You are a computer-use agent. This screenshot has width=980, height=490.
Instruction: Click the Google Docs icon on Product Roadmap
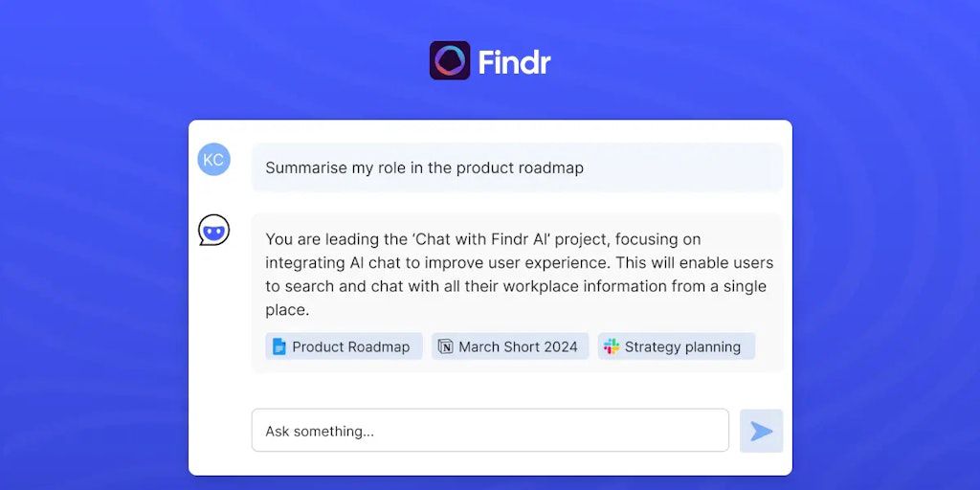[x=279, y=346]
